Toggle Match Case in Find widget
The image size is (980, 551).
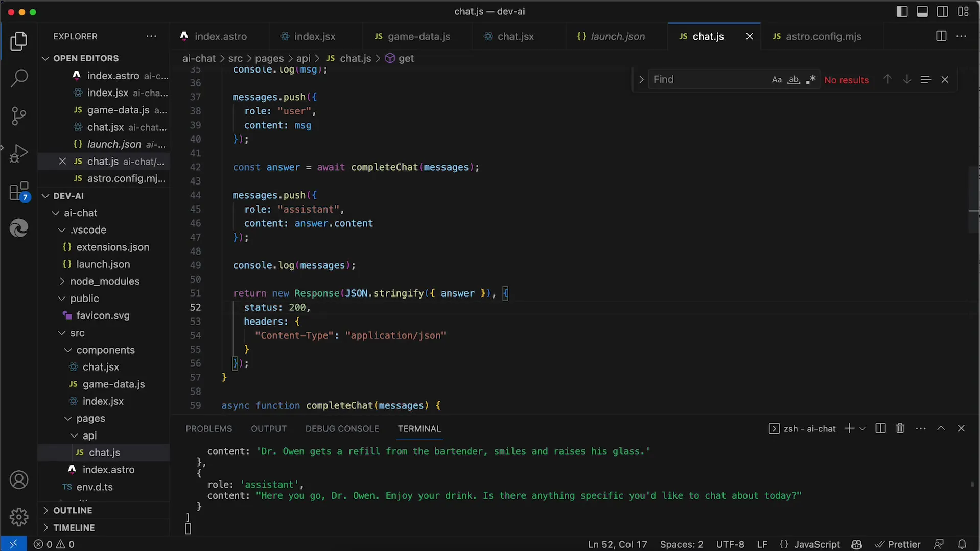[777, 80]
